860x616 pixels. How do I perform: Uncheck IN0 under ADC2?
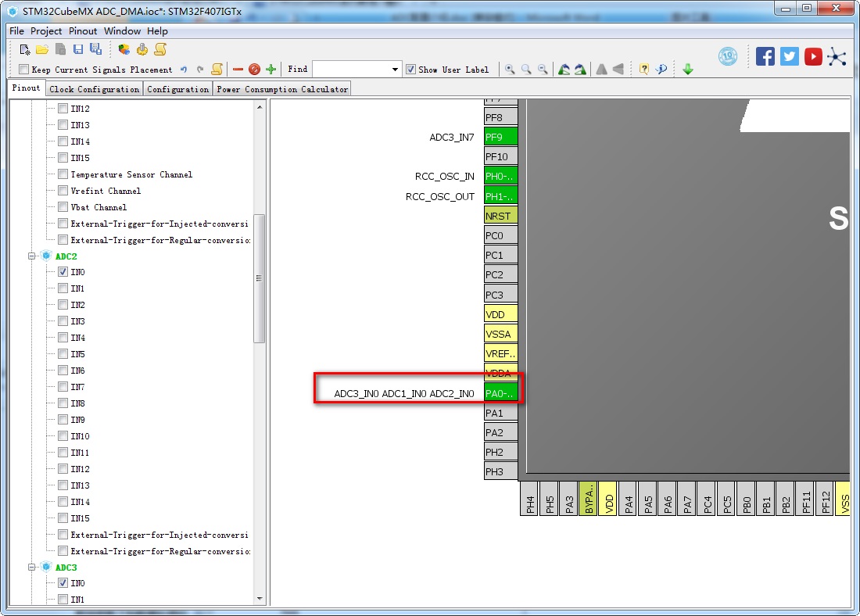pyautogui.click(x=63, y=271)
